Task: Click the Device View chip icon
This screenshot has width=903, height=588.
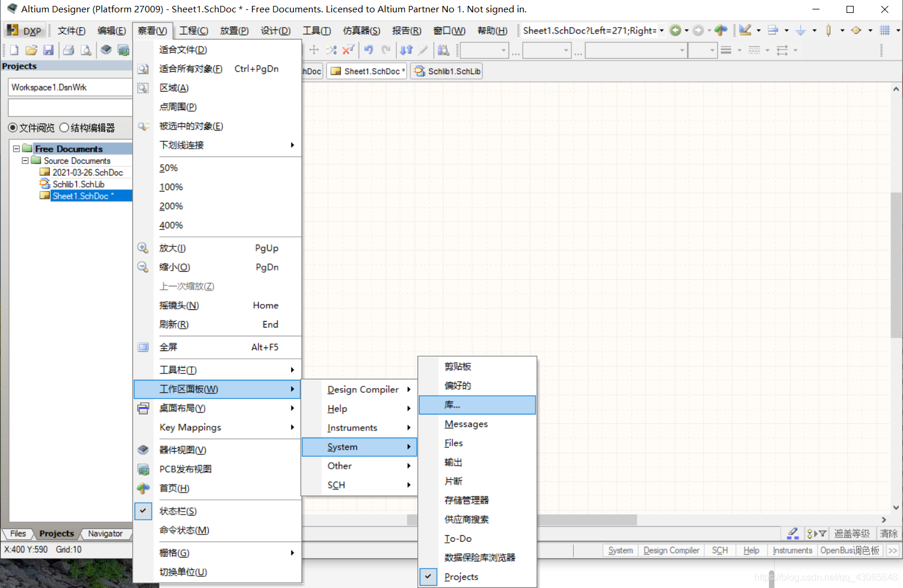Action: pos(106,51)
